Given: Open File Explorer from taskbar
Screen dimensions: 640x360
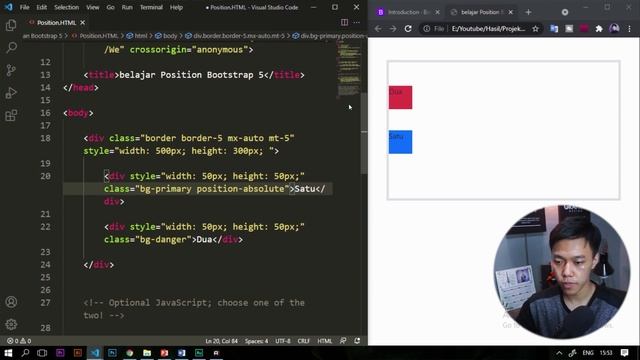Looking at the screenshot, I should tap(147, 353).
